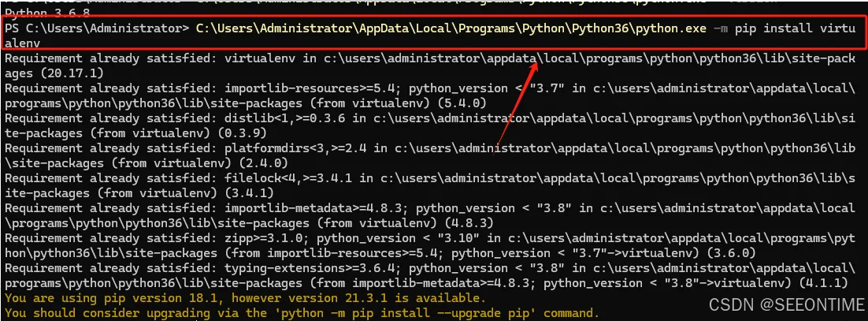Select the version text '(3.4.1)'
This screenshot has width=868, height=321.
point(248,193)
